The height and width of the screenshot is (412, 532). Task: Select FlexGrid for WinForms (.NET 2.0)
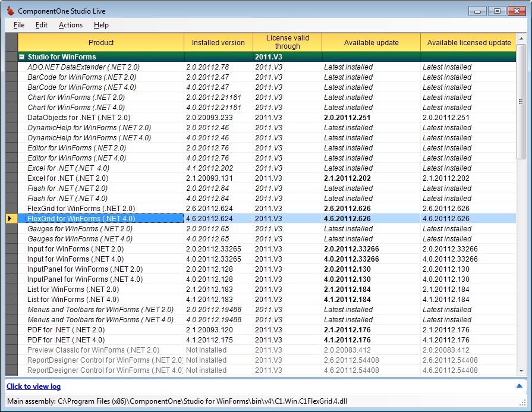[81, 209]
